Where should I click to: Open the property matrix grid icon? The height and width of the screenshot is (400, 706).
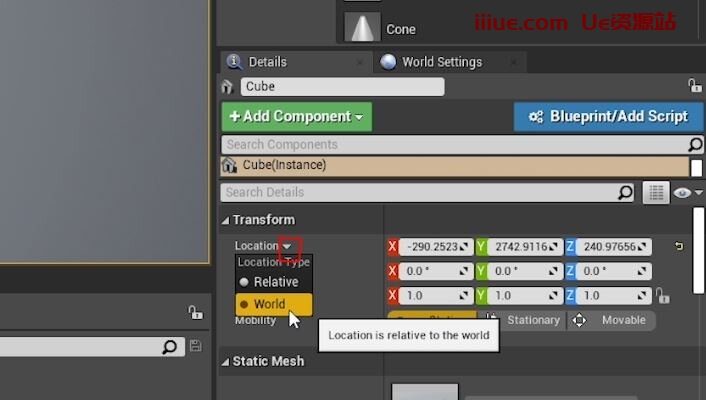point(656,192)
